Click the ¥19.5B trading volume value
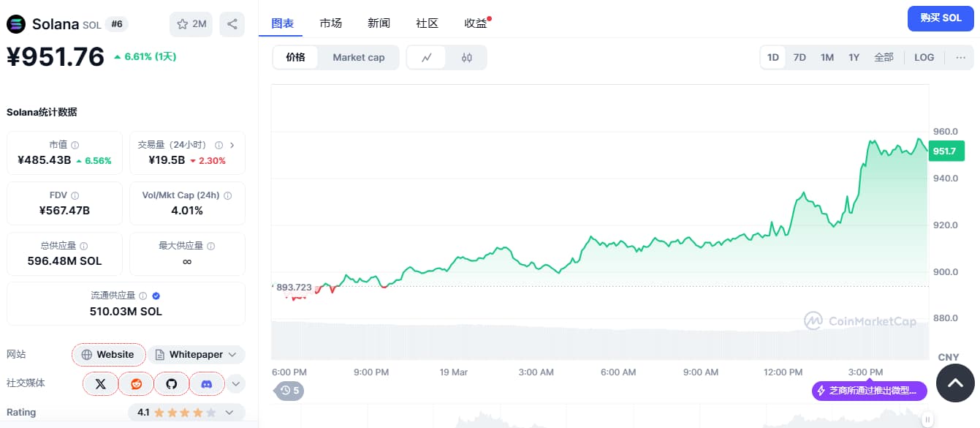The width and height of the screenshot is (980, 428). (x=167, y=160)
